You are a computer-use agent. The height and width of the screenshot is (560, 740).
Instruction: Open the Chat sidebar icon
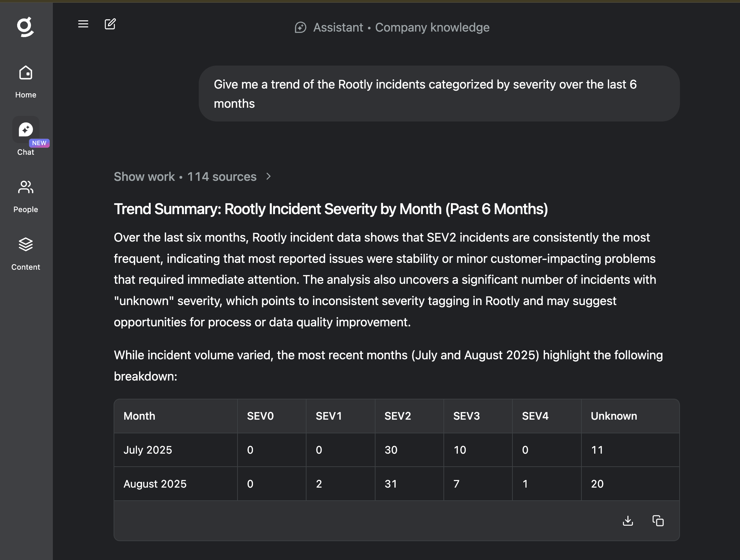click(26, 130)
